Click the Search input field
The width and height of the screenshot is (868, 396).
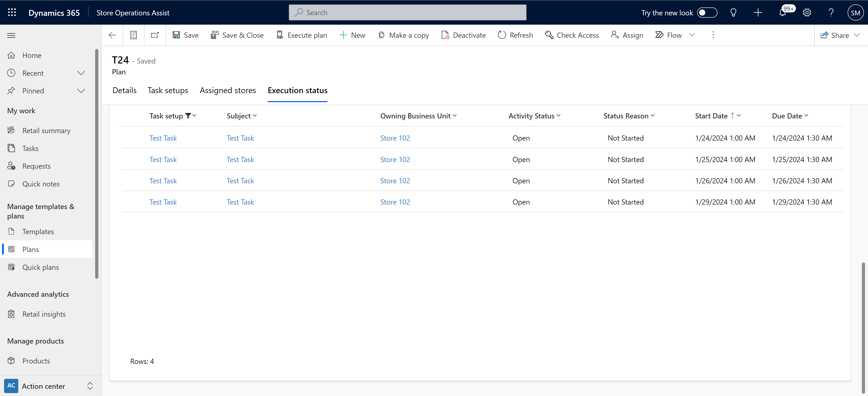[407, 12]
